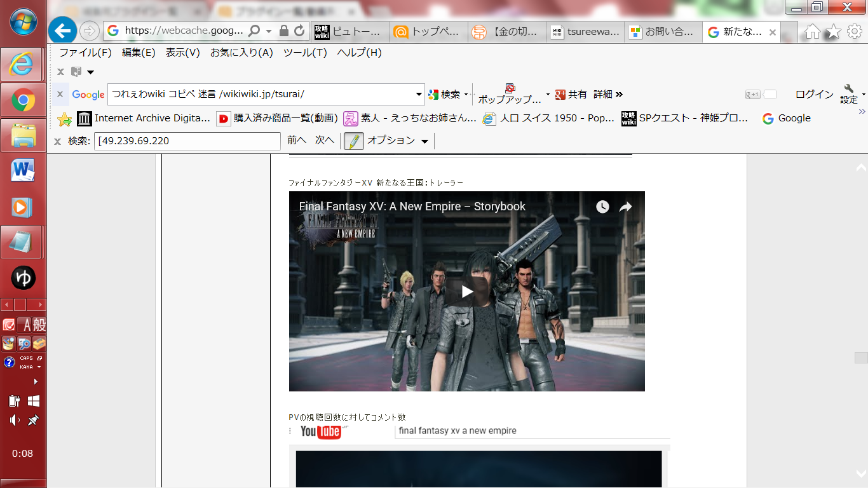Open the Home page icon

[x=812, y=32]
